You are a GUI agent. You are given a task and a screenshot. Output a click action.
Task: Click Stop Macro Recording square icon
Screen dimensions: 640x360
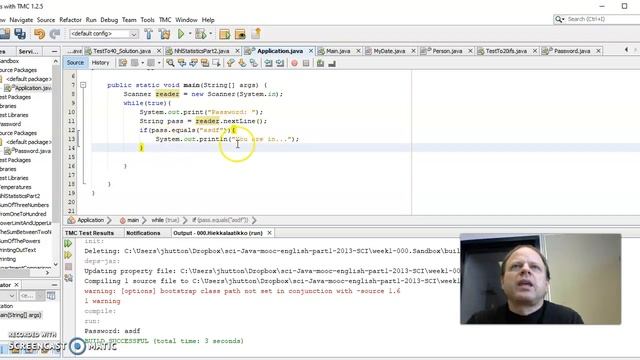point(306,63)
